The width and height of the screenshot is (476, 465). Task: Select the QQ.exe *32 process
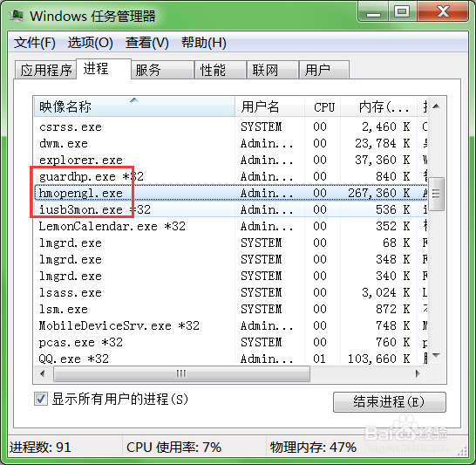click(x=231, y=359)
